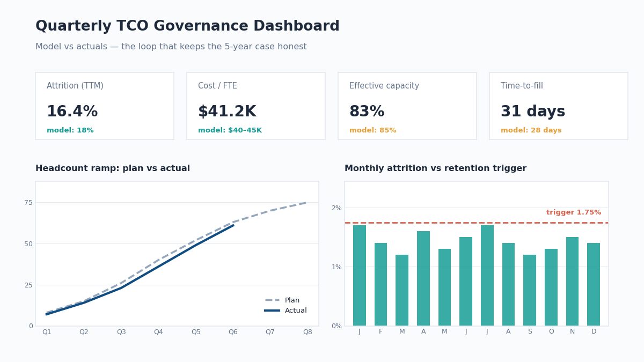This screenshot has width=644, height=362.
Task: Click the Q4 axis label
Action: (158, 332)
